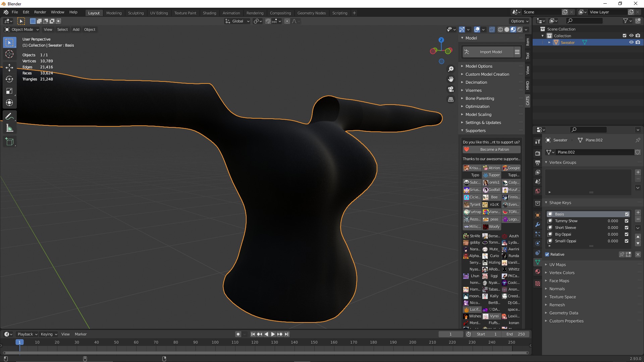644x362 pixels.
Task: Open the Texture properties tab
Action: coord(538,284)
